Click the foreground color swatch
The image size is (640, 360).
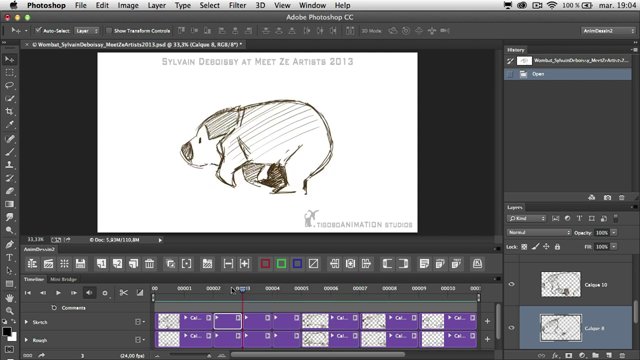click(7, 332)
